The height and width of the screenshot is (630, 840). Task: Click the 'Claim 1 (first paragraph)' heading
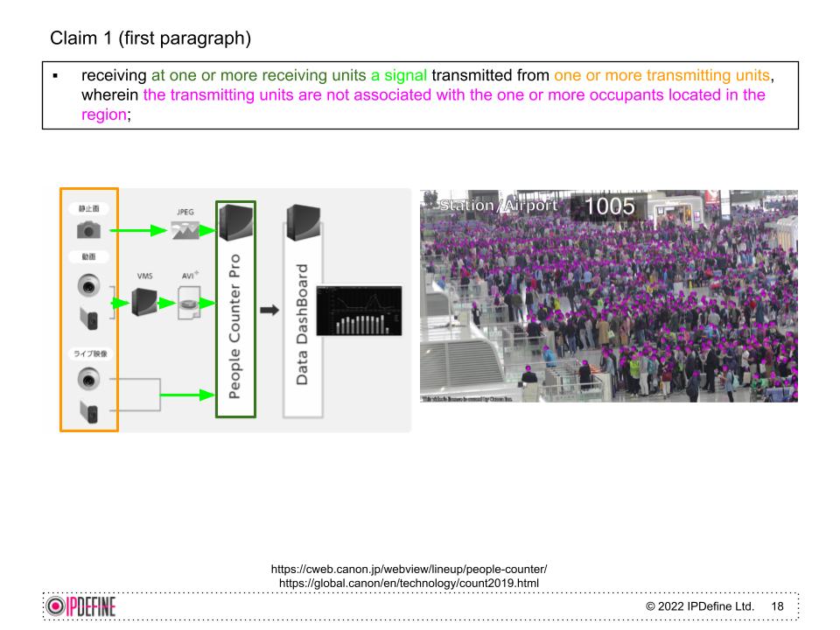(150, 38)
